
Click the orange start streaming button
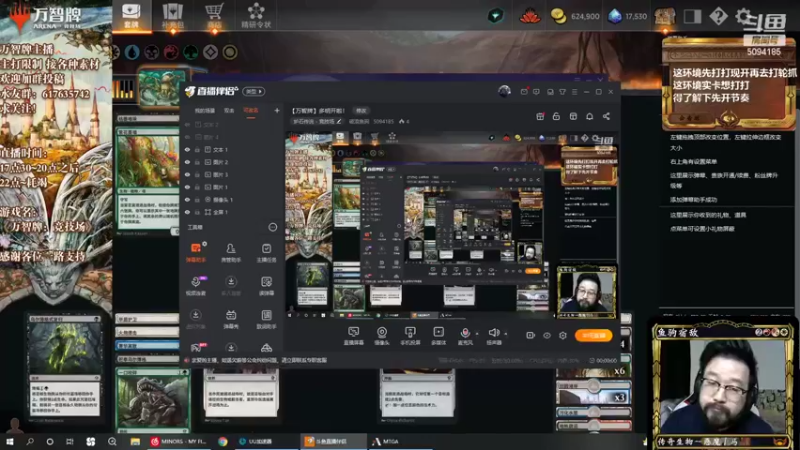point(593,335)
